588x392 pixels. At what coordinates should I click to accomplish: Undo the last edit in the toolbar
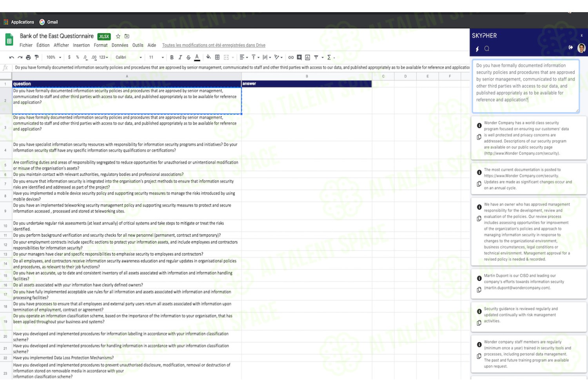12,57
